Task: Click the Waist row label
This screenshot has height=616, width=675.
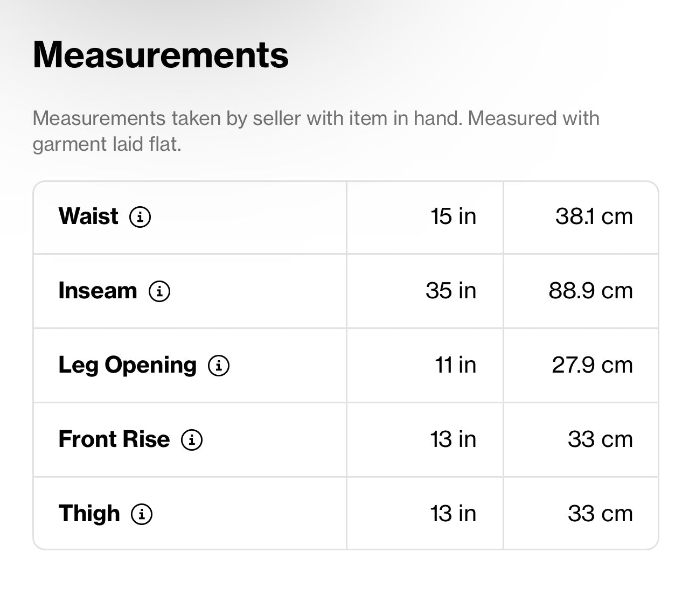Action: coord(88,216)
